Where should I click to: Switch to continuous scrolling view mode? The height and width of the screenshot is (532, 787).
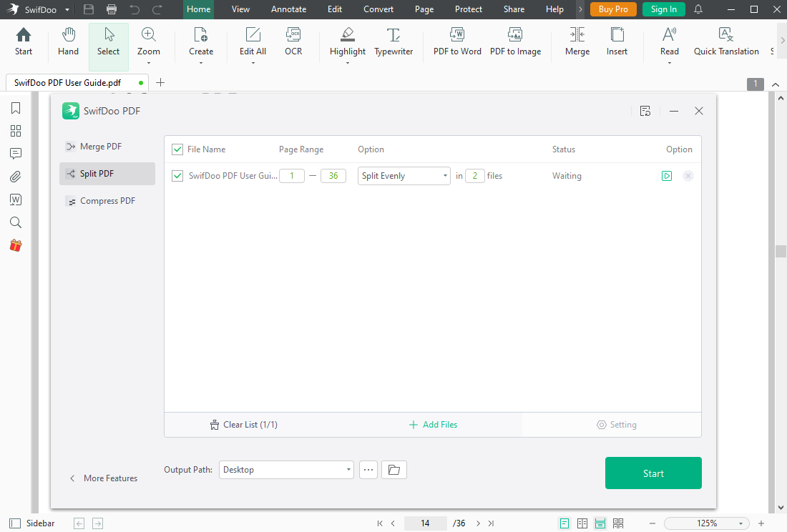click(x=600, y=523)
